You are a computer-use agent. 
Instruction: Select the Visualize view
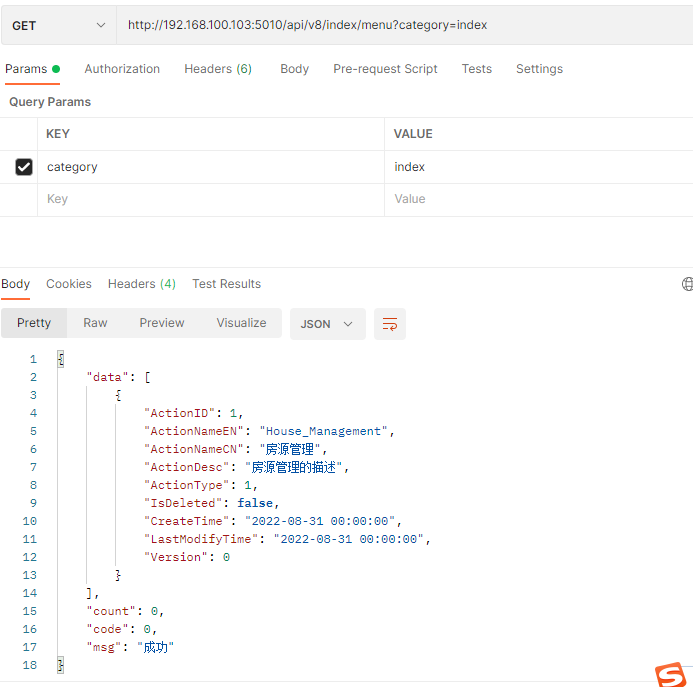click(x=241, y=323)
